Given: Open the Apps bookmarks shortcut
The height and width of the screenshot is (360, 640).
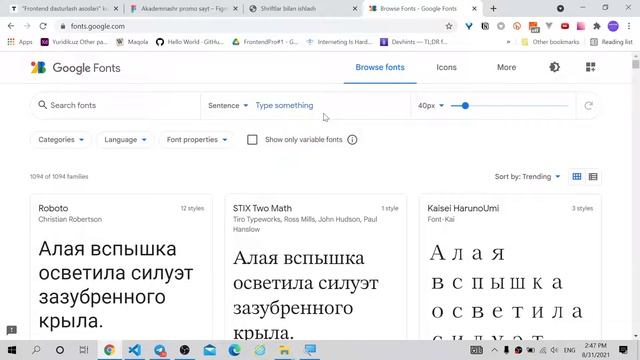Looking at the screenshot, I should coord(20,42).
